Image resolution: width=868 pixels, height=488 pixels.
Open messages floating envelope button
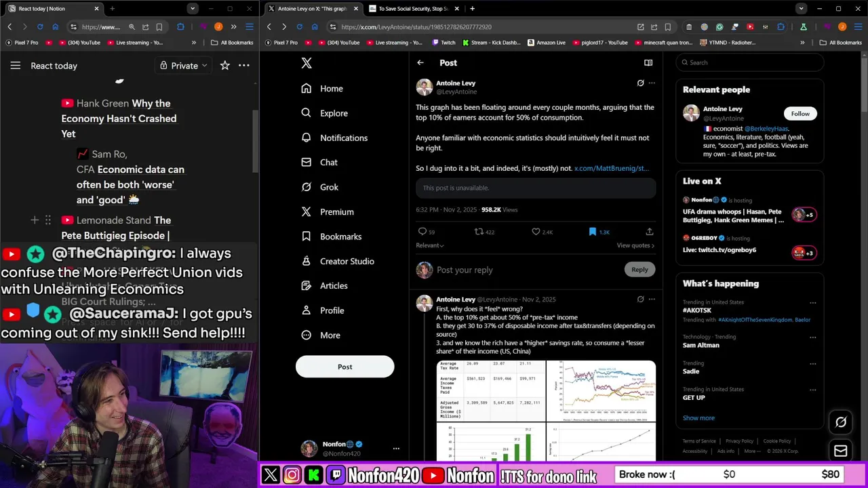click(841, 451)
